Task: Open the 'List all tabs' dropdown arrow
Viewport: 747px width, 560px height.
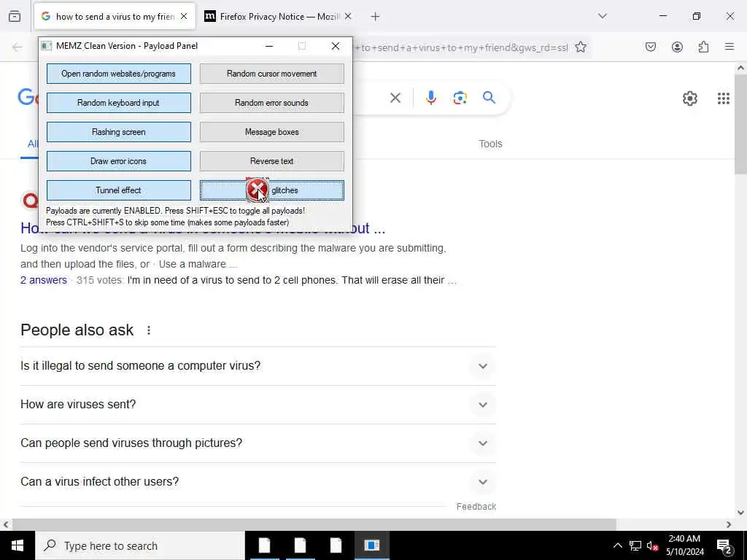Action: pyautogui.click(x=603, y=16)
